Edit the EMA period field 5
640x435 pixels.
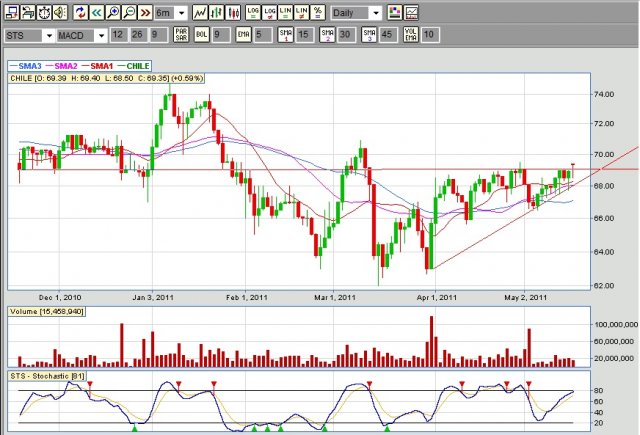point(263,35)
